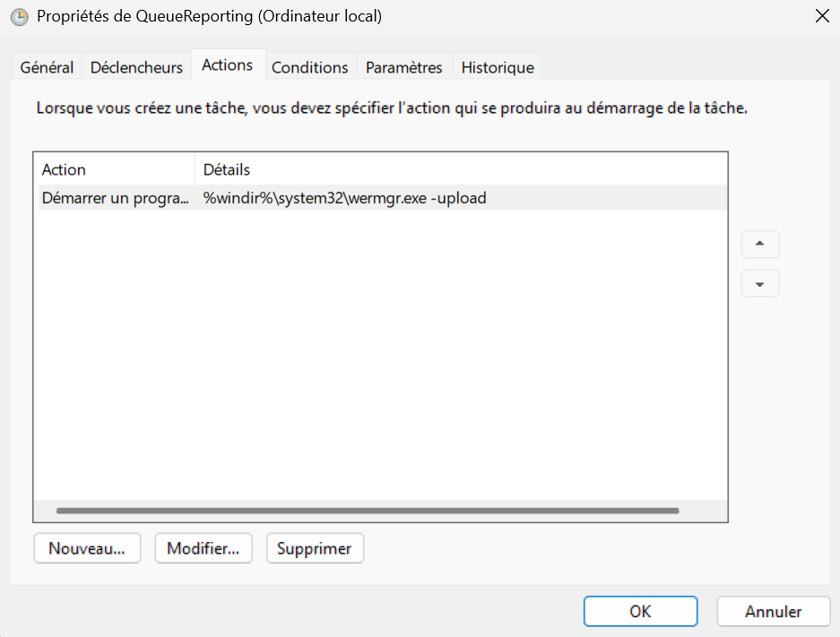The width and height of the screenshot is (840, 637).
Task: Confirm changes with the OK button
Action: click(640, 610)
